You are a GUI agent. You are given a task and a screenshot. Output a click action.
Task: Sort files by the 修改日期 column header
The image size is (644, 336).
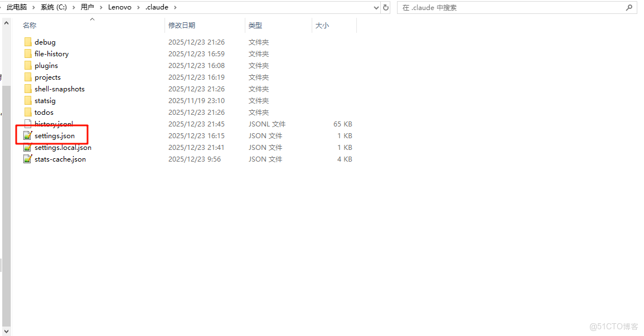183,25
